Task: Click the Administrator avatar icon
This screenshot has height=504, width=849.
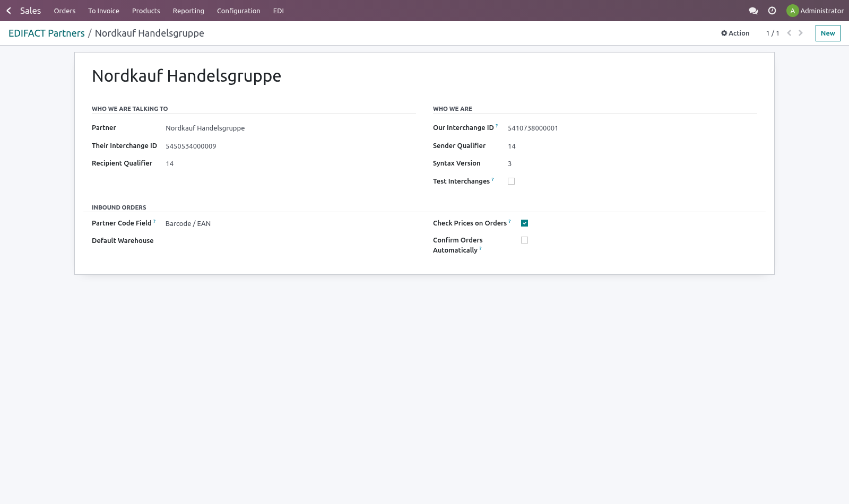Action: pos(792,11)
